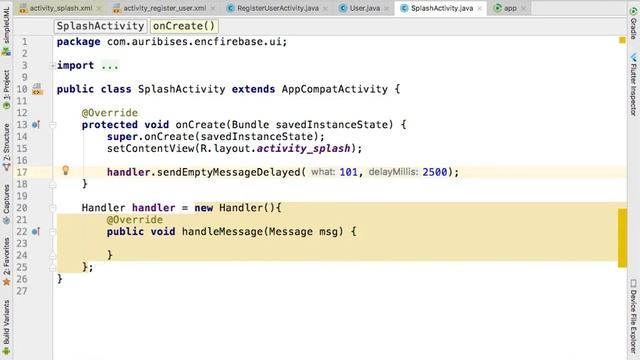Open the Favorites tool window
This screenshot has width=640, height=360.
(6, 262)
